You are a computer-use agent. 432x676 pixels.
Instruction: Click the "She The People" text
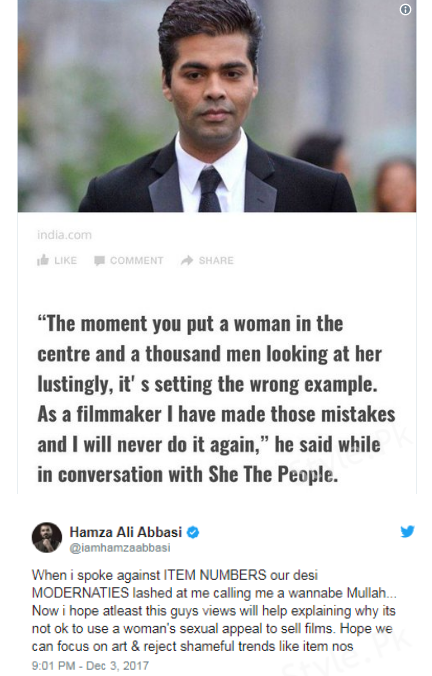(271, 474)
